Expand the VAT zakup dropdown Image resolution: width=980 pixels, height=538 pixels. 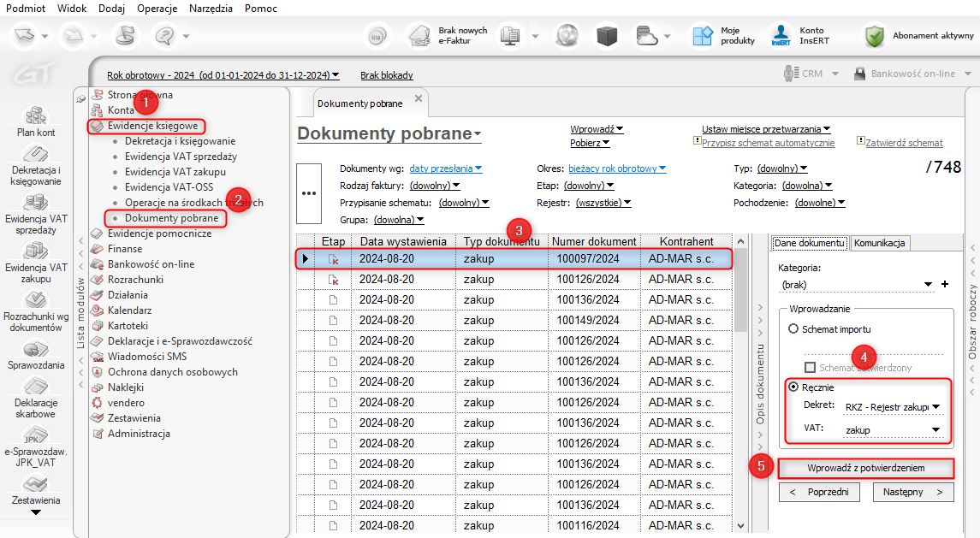(935, 430)
